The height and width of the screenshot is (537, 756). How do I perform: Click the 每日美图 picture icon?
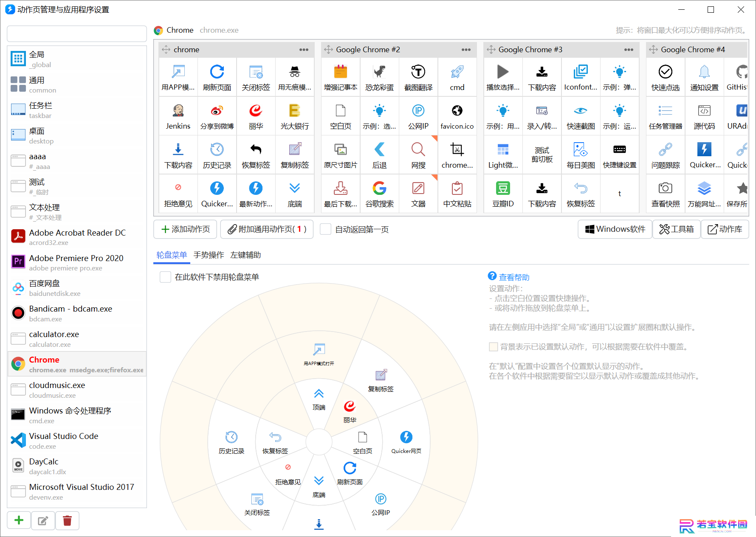581,149
